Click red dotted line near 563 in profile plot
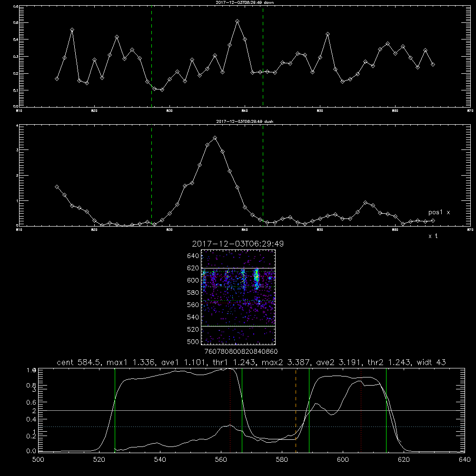Image resolution: width=476 pixels, height=476 pixels. [x=230, y=410]
